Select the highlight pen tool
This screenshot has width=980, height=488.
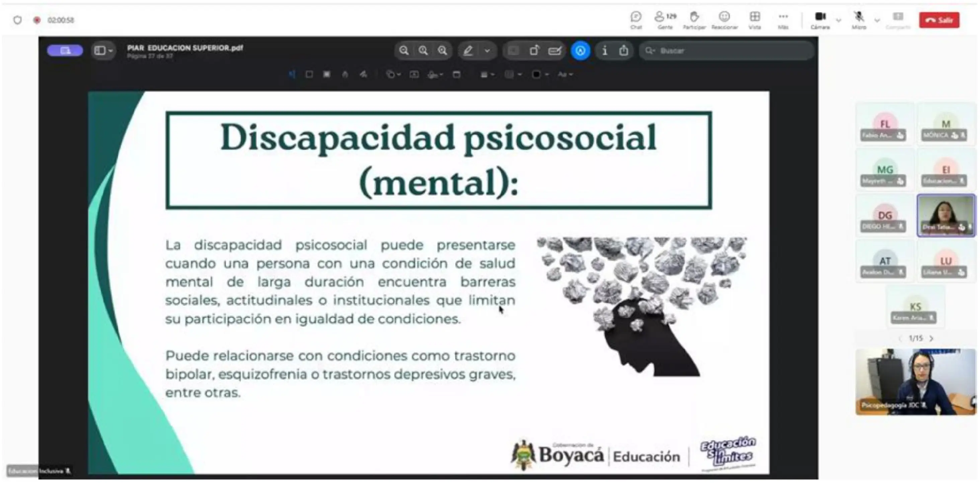tap(468, 51)
